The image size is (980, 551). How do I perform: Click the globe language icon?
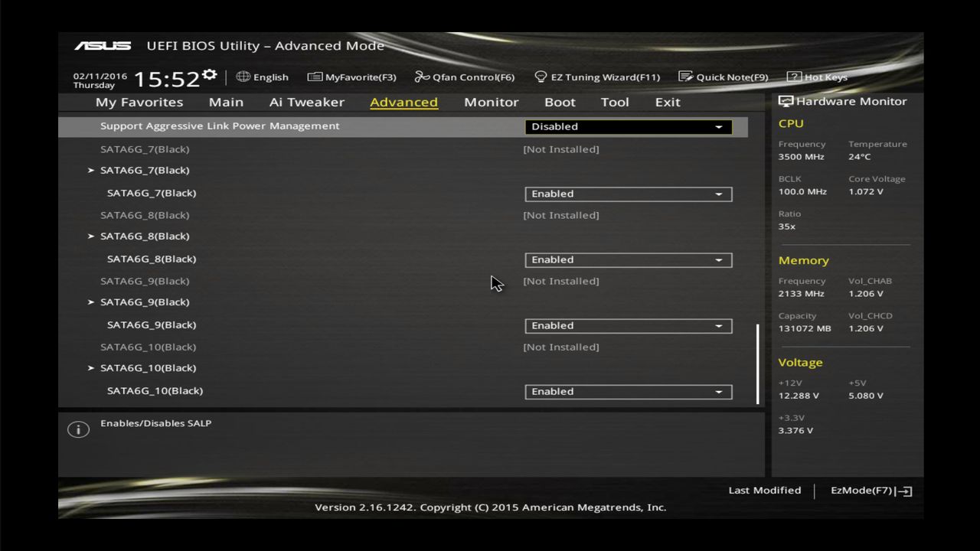tap(243, 77)
